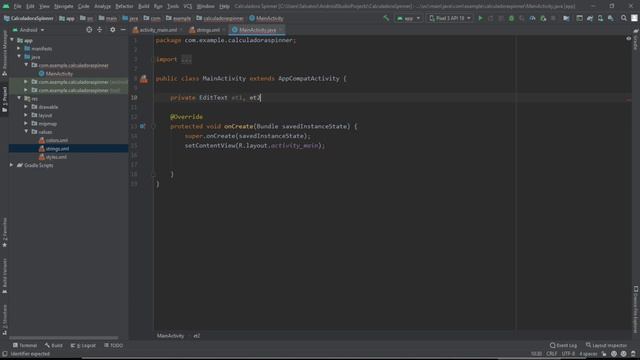The height and width of the screenshot is (360, 640).
Task: Open the AVD Manager icon
Action: (x=600, y=18)
